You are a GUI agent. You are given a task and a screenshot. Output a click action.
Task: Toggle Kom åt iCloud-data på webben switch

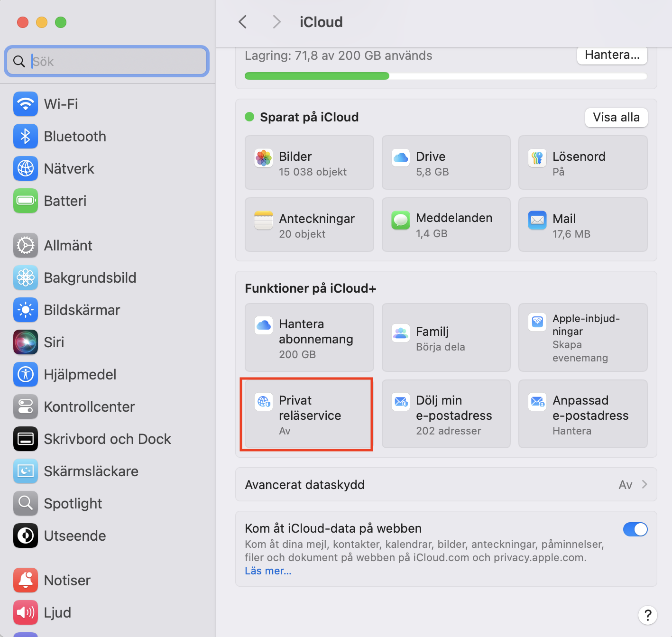[635, 529]
